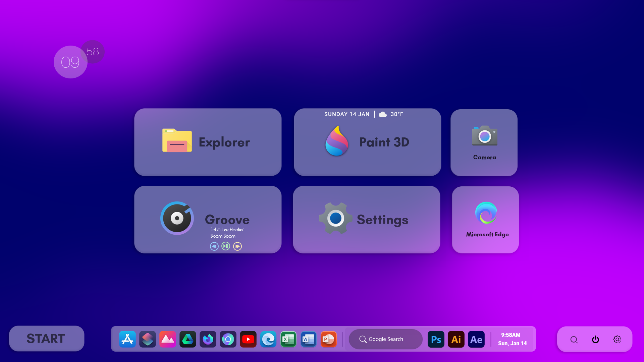Click the 30°F weather reading
Screen dimensions: 644x362
(397, 114)
